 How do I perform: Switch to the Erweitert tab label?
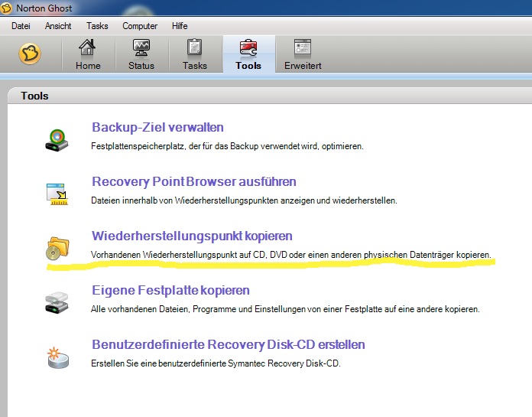point(303,66)
